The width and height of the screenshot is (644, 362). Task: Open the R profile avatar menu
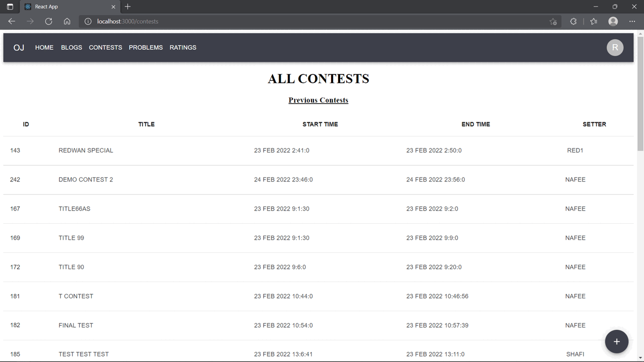[615, 47]
